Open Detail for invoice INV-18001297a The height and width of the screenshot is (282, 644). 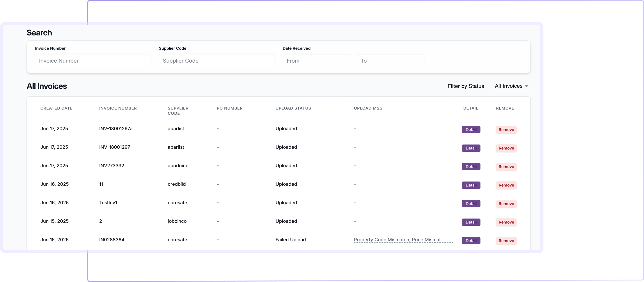click(471, 129)
